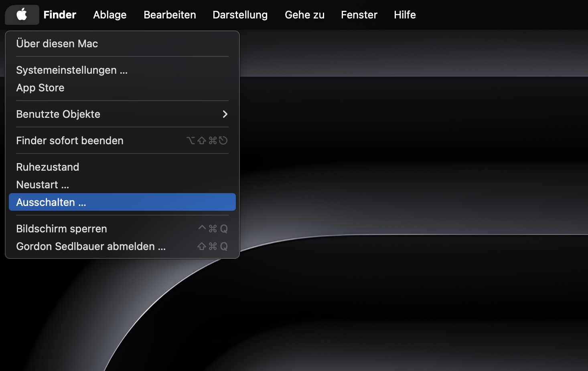Click the Apple logo in menu bar
This screenshot has width=588, height=371.
[22, 14]
